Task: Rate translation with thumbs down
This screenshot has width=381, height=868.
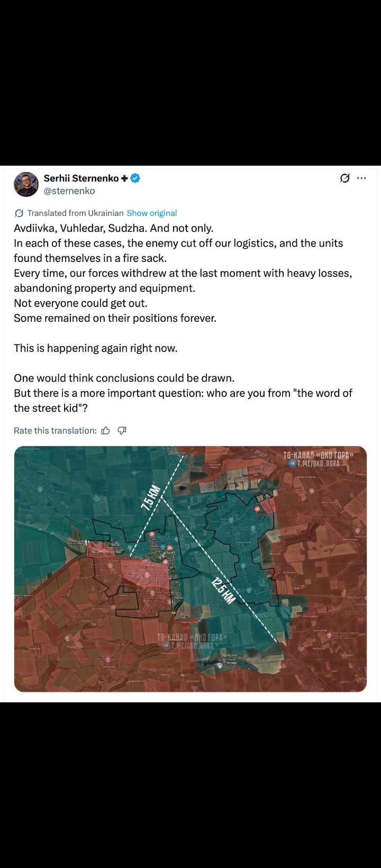Action: tap(122, 431)
